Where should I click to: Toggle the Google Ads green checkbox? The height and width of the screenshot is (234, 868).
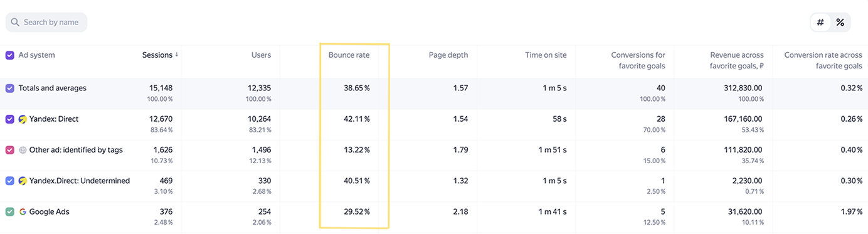[9, 212]
